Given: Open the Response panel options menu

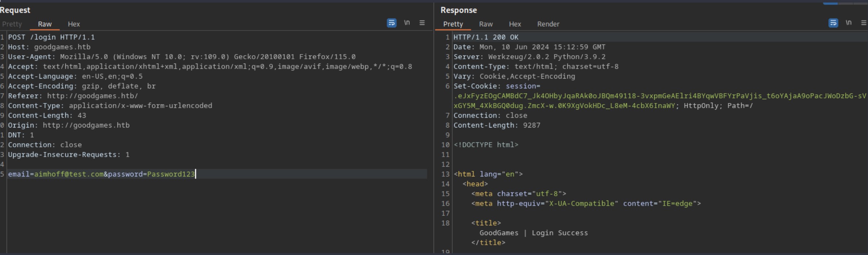Looking at the screenshot, I should (x=864, y=23).
